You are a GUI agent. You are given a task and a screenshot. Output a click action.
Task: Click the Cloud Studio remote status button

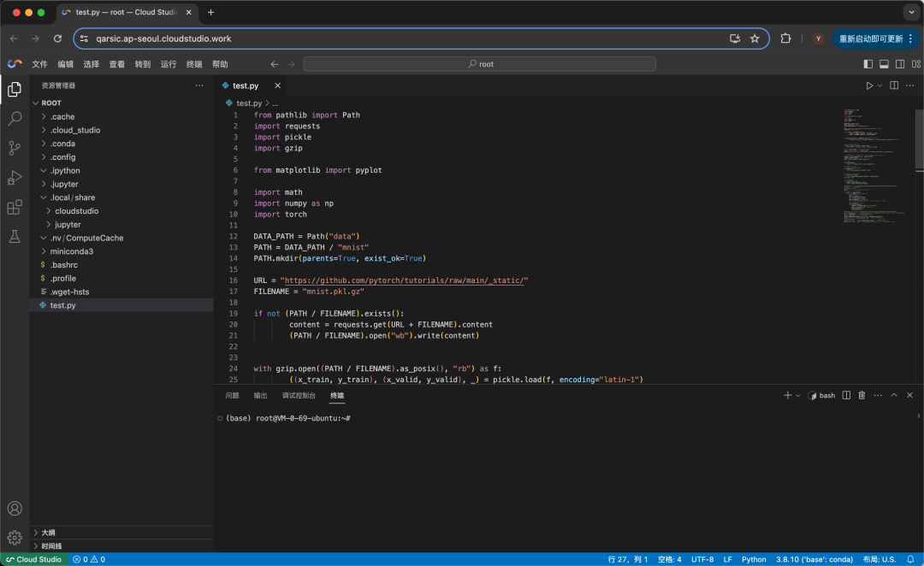click(33, 559)
